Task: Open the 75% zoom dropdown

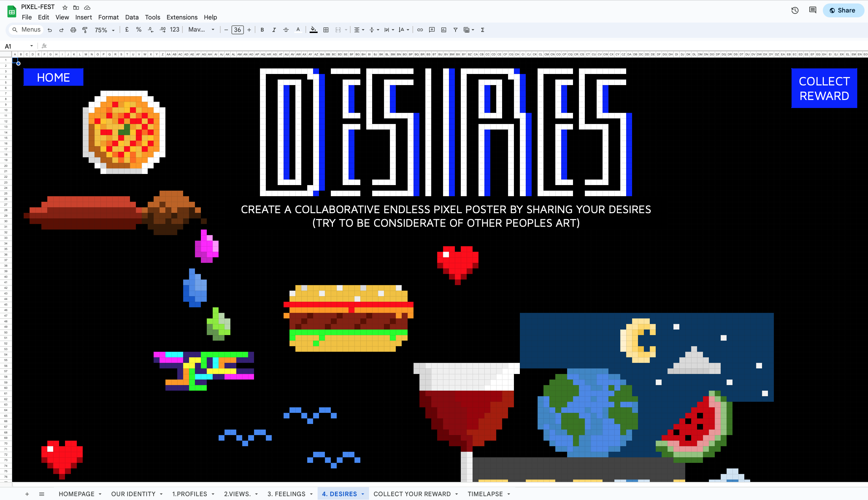Action: 104,30
